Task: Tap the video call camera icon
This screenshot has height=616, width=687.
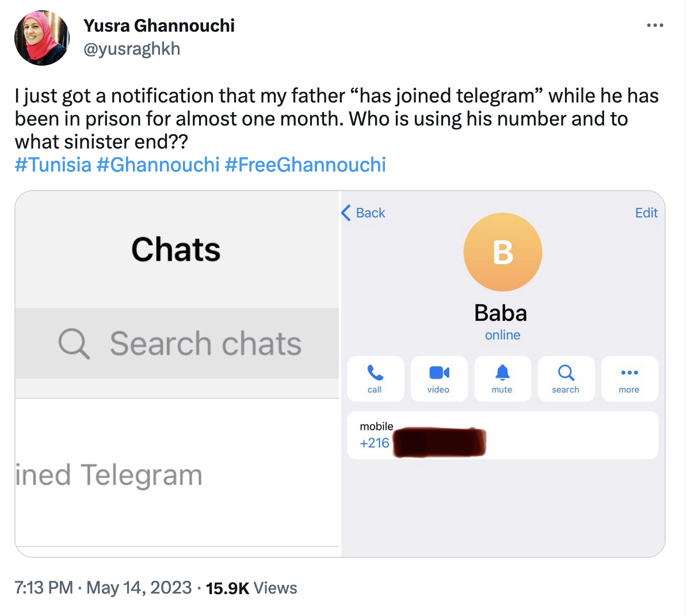Action: [439, 373]
